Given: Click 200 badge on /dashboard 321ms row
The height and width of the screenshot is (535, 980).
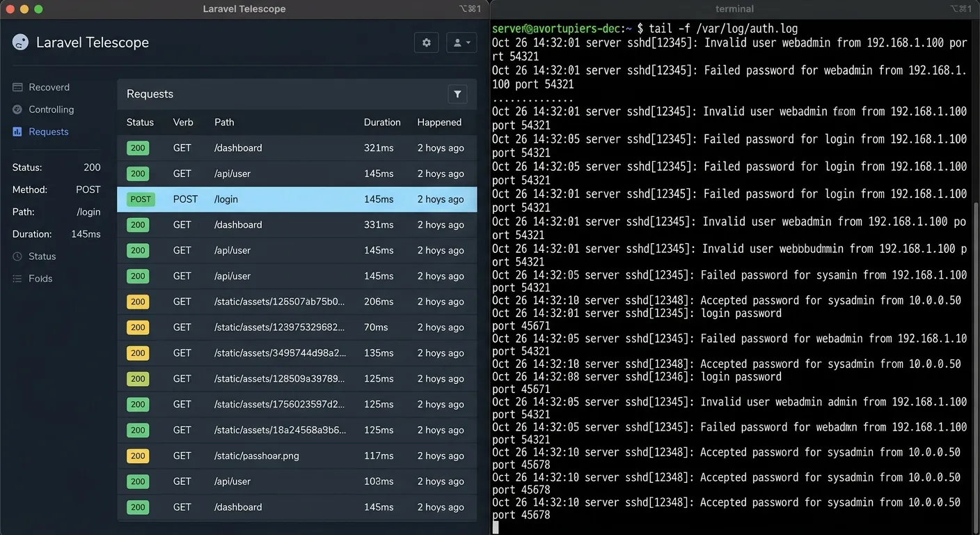Looking at the screenshot, I should (138, 148).
